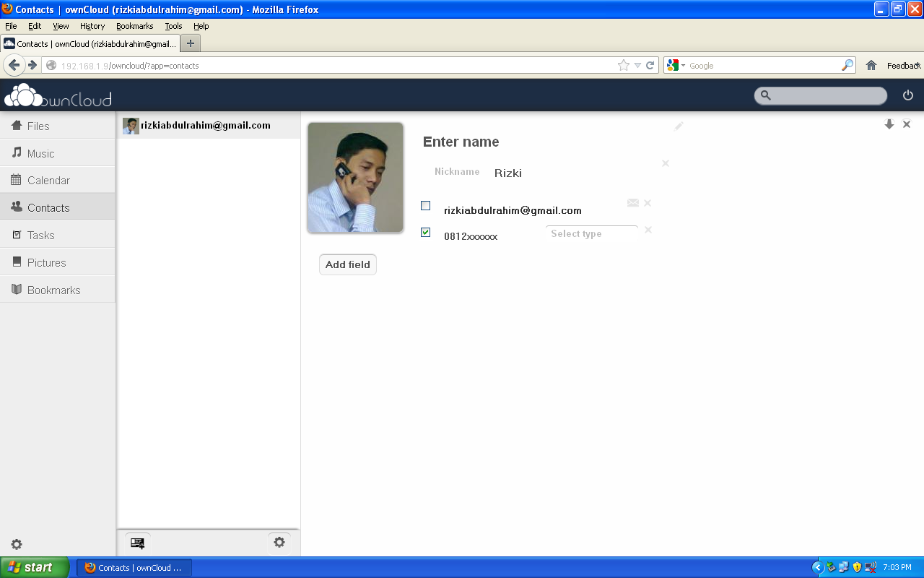
Task: Click the system tray clock 7:03 PM
Action: (x=897, y=568)
